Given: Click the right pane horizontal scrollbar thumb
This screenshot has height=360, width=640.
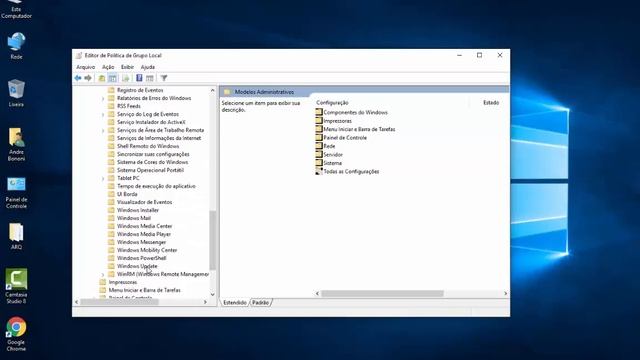Looking at the screenshot, I should [382, 293].
